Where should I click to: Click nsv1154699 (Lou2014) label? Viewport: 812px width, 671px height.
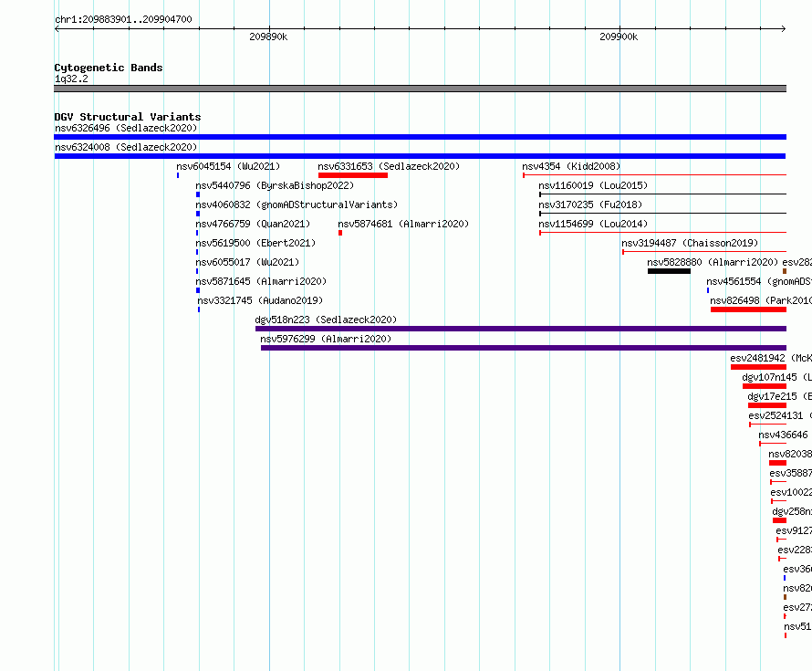pyautogui.click(x=593, y=224)
